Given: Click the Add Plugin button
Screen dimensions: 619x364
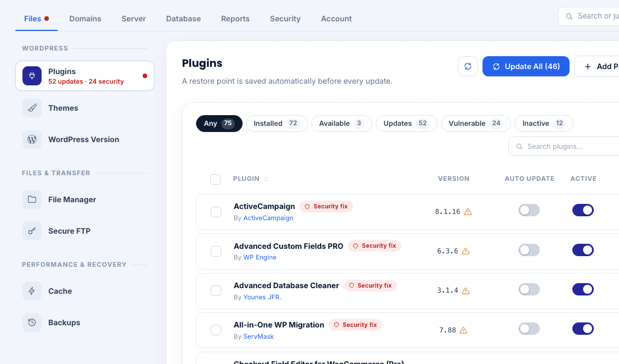Looking at the screenshot, I should (597, 66).
